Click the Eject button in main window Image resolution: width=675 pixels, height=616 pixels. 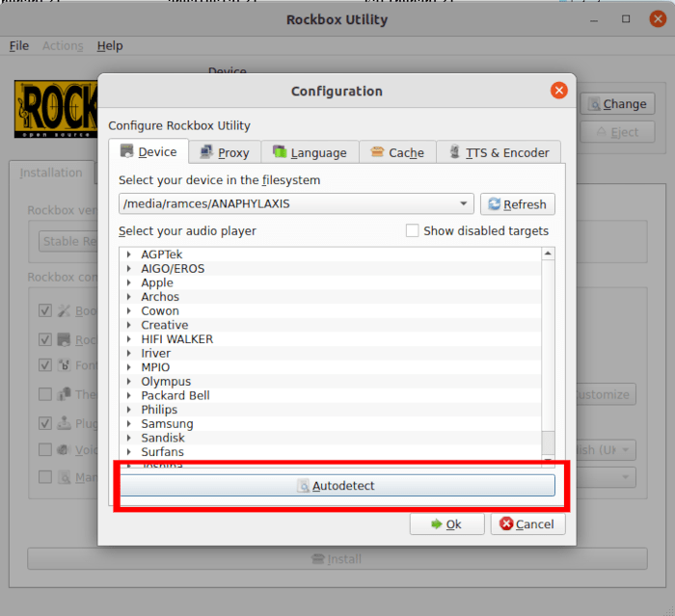click(617, 132)
